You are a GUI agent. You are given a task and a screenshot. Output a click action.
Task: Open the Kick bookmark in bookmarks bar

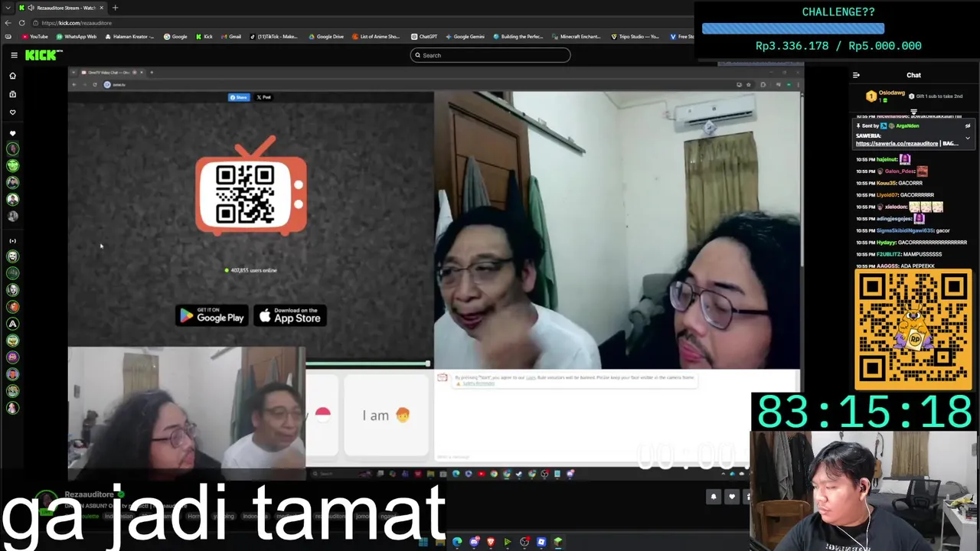coord(204,36)
